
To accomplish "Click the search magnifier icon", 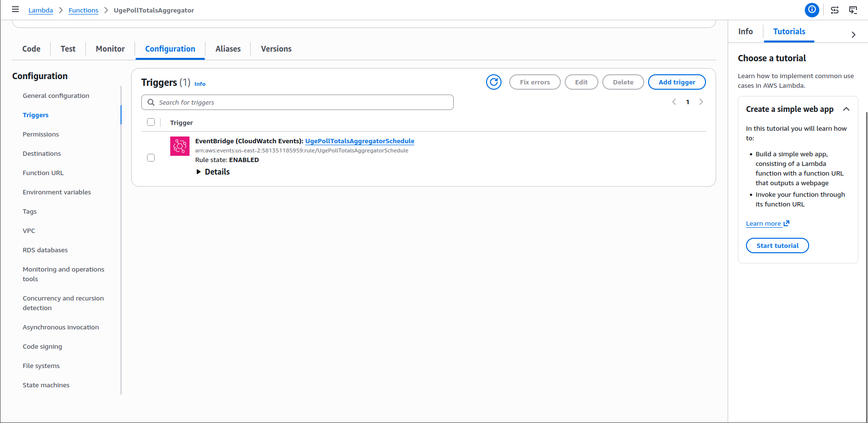I will pos(151,102).
